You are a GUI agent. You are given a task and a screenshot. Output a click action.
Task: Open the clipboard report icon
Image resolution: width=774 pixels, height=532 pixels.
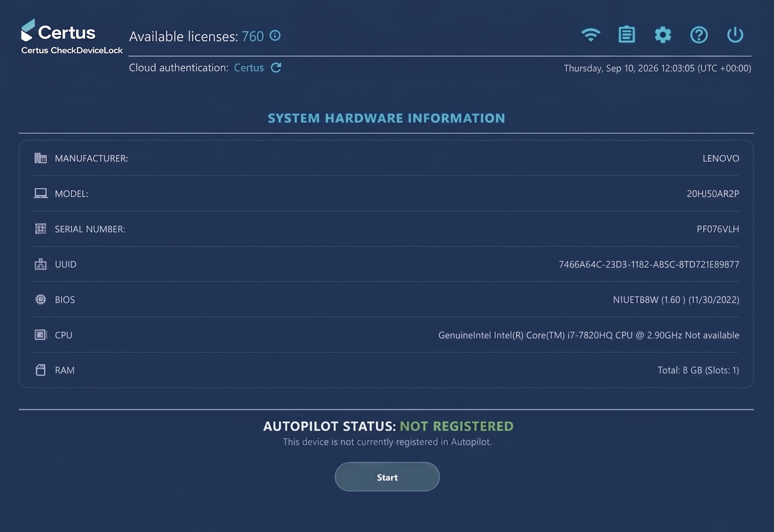(x=626, y=35)
